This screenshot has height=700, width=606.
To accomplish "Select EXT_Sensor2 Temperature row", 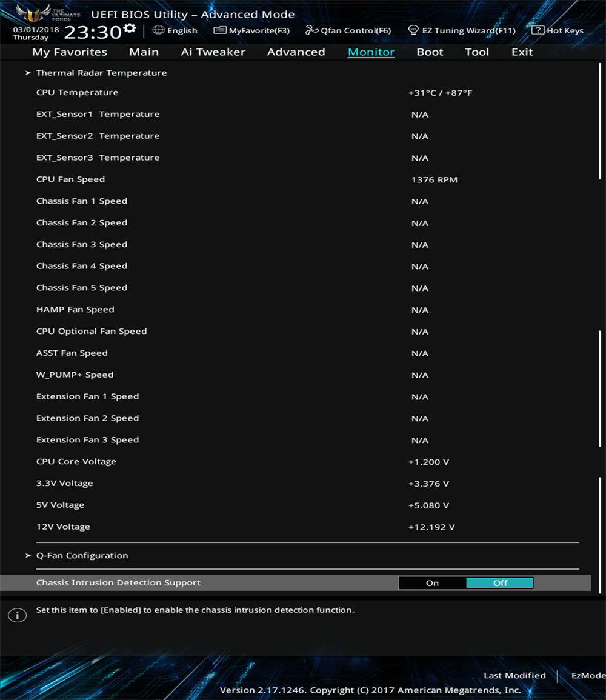I will (98, 136).
